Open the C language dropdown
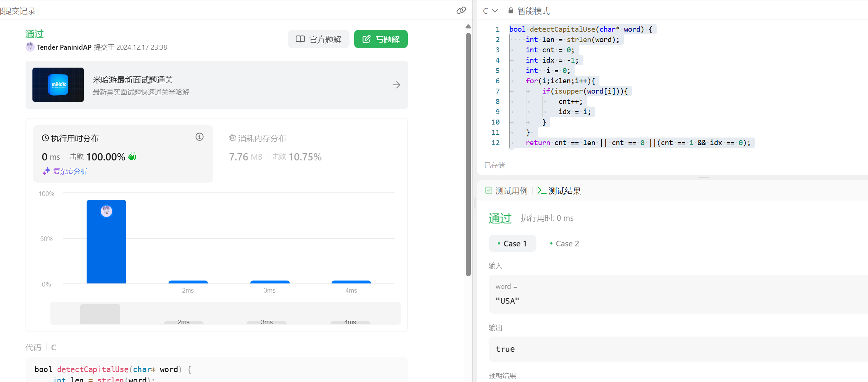This screenshot has width=868, height=382. click(490, 11)
